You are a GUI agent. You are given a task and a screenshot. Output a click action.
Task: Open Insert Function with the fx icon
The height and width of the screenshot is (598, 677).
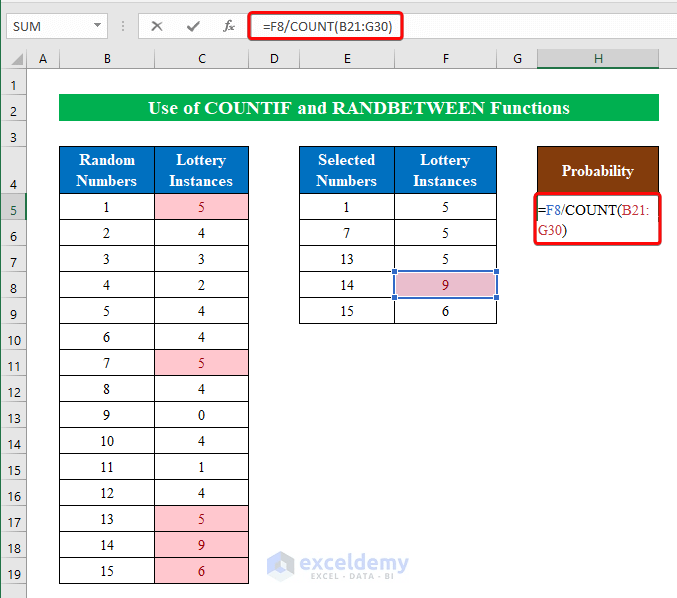point(229,26)
